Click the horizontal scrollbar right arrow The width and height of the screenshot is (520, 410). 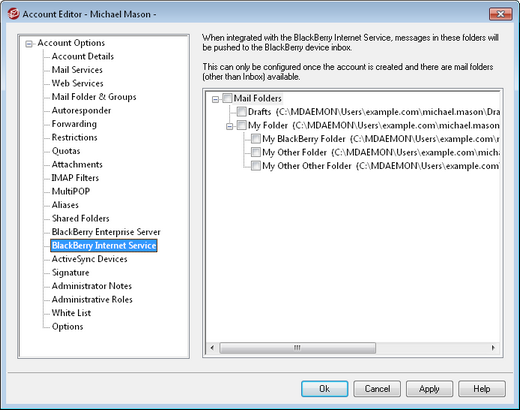click(493, 348)
